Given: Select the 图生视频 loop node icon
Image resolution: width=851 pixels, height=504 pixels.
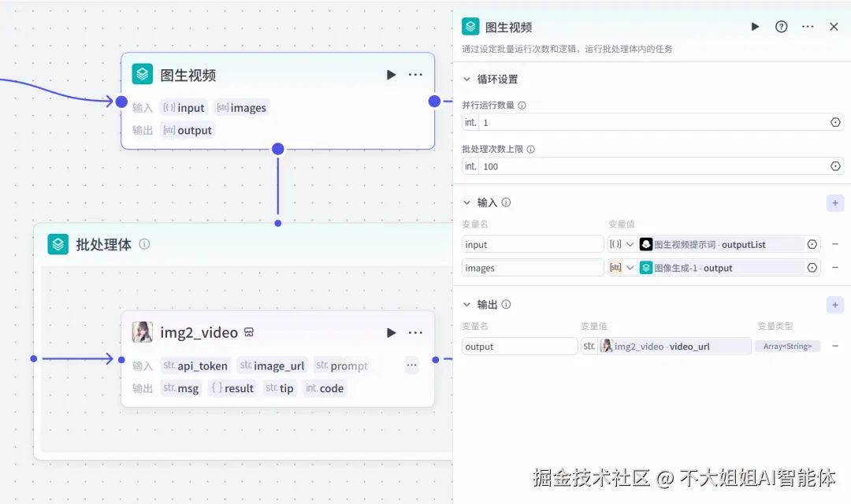Looking at the screenshot, I should pyautogui.click(x=143, y=74).
